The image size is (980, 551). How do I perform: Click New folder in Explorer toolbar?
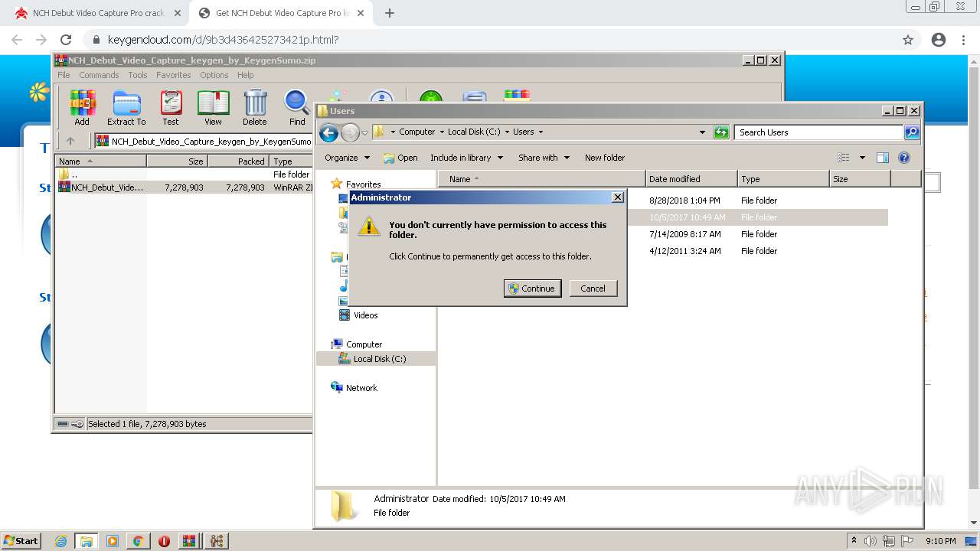pos(605,158)
